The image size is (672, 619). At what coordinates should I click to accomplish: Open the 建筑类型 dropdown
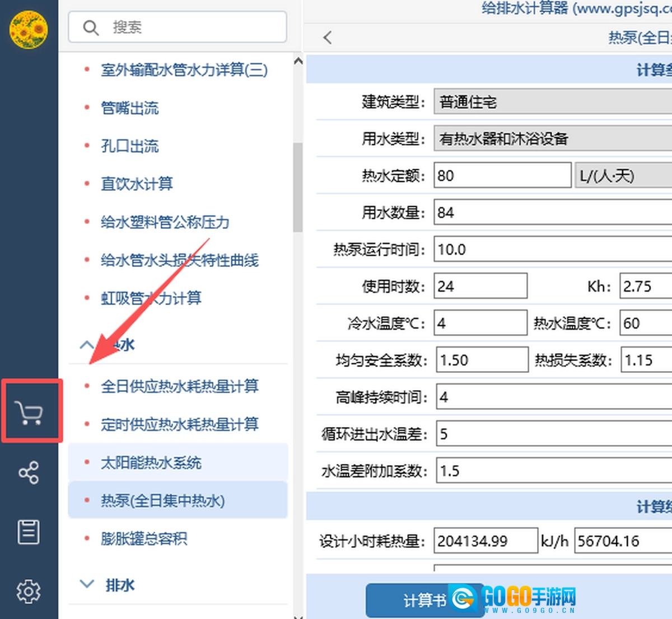(x=552, y=102)
